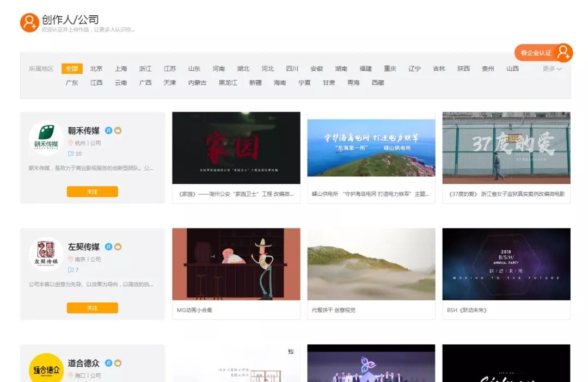Image resolution: width=588 pixels, height=382 pixels.
Task: Select 吉林 region
Action: tap(439, 69)
